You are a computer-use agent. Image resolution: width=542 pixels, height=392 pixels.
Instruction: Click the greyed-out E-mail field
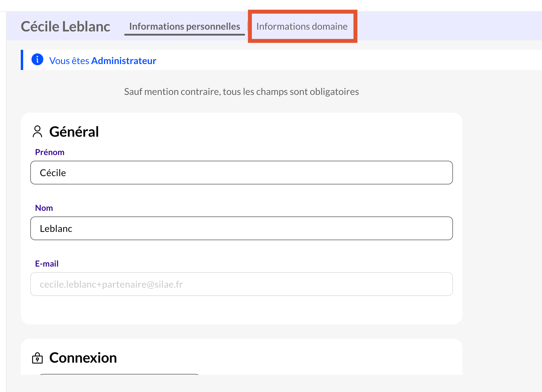(242, 284)
